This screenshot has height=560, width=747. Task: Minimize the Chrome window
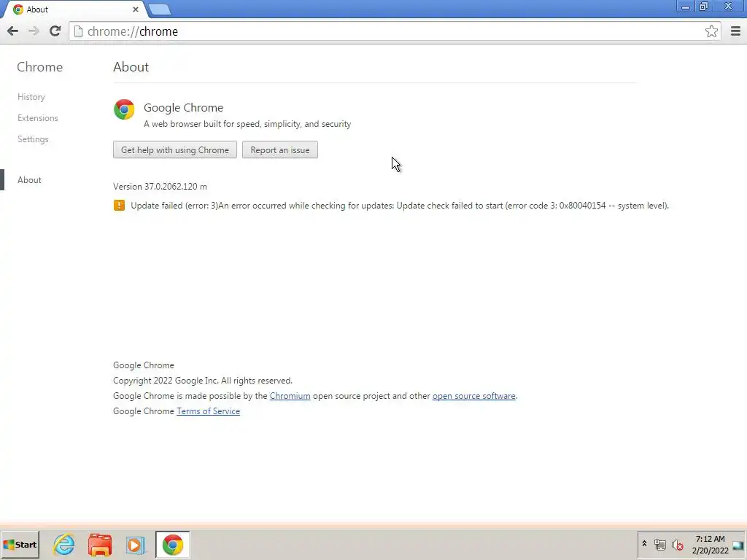tap(685, 7)
